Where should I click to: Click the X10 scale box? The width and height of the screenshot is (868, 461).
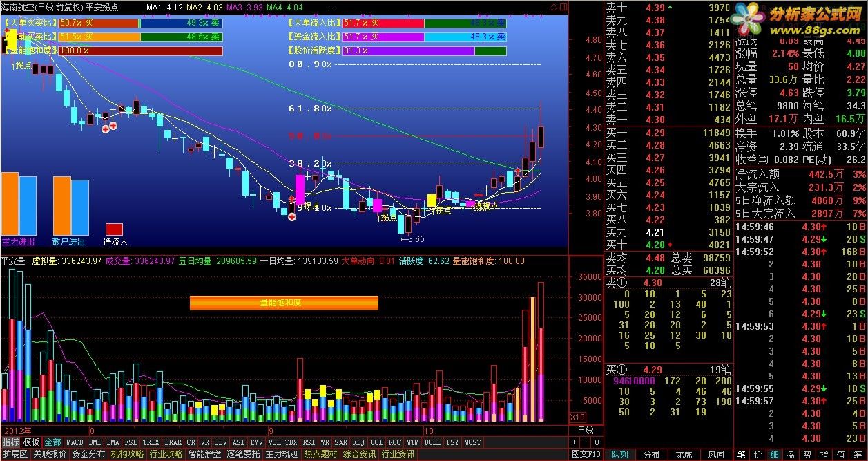pos(578,417)
